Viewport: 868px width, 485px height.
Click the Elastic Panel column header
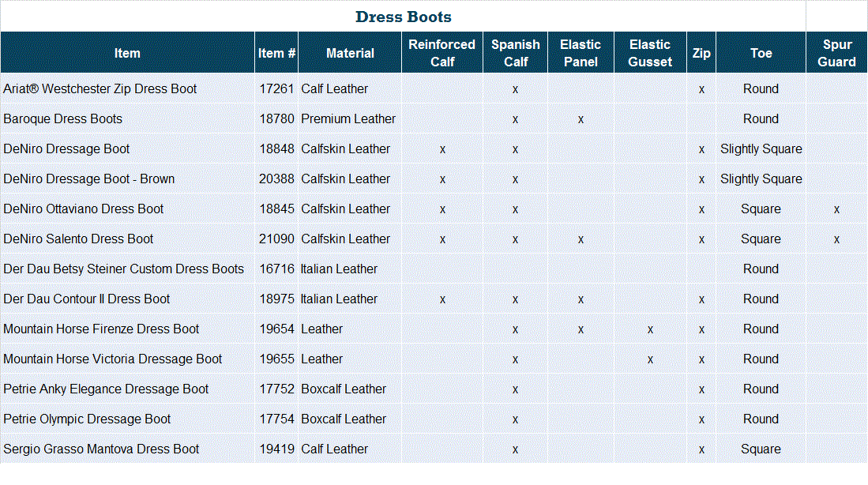click(x=581, y=53)
